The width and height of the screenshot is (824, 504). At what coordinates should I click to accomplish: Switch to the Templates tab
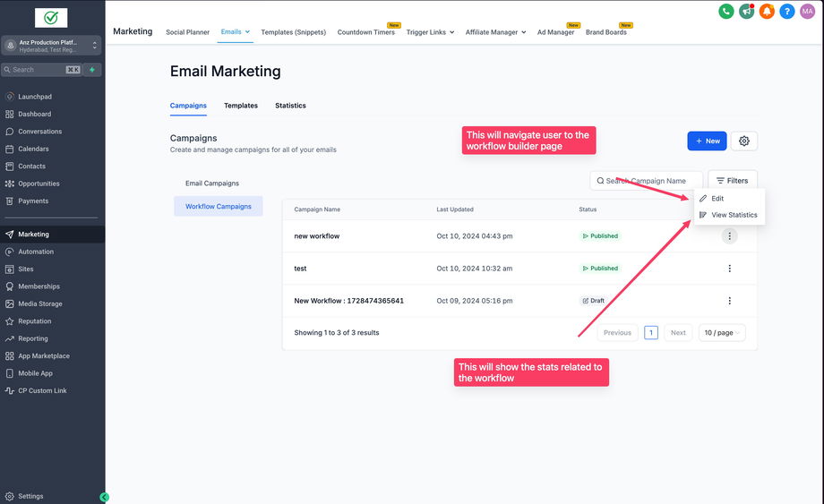[241, 106]
